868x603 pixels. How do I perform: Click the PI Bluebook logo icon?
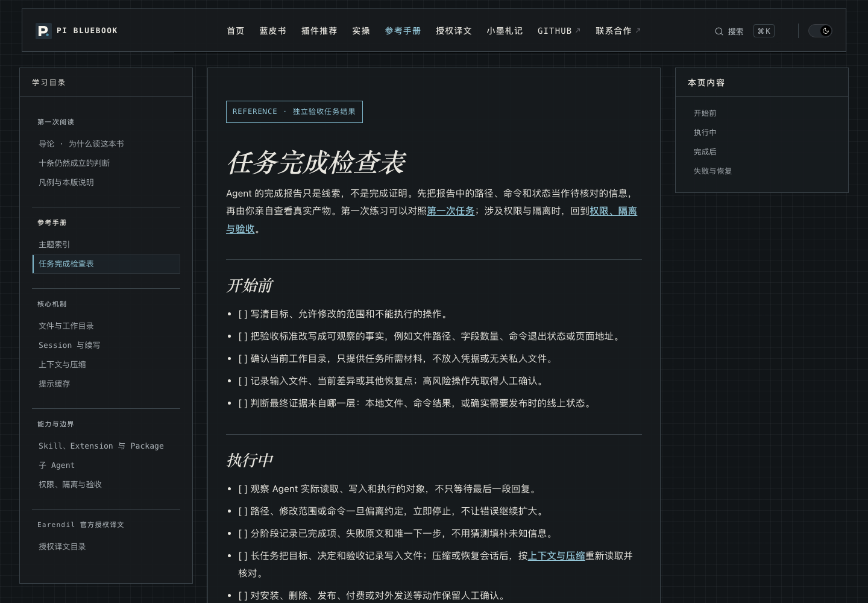43,31
